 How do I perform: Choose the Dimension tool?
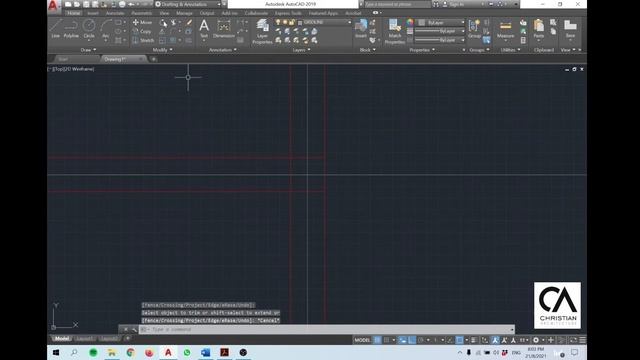point(224,29)
